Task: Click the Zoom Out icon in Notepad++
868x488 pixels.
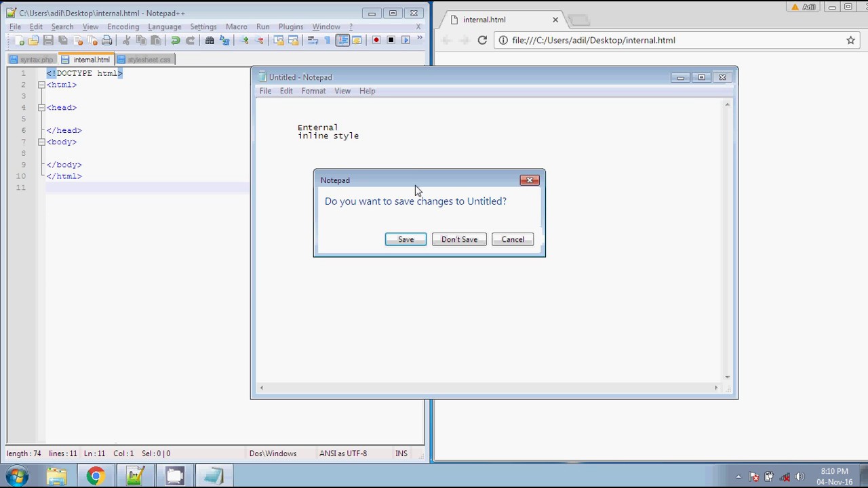Action: point(259,41)
